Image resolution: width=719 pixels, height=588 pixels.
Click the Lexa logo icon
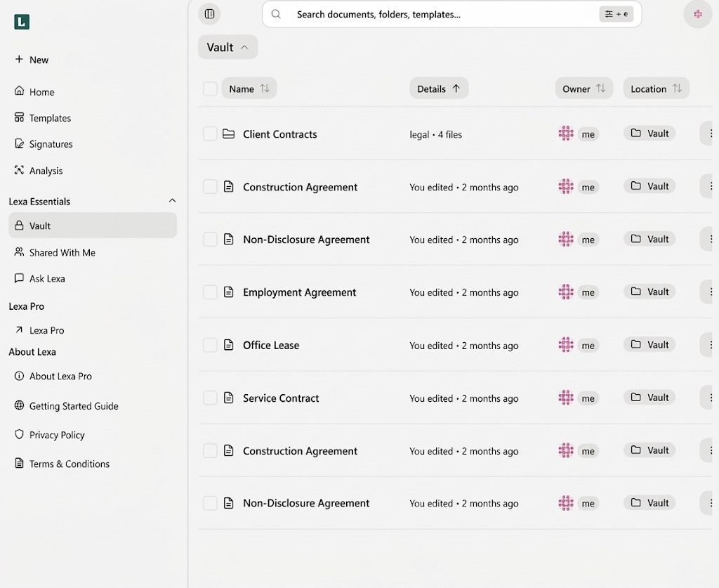pos(22,22)
